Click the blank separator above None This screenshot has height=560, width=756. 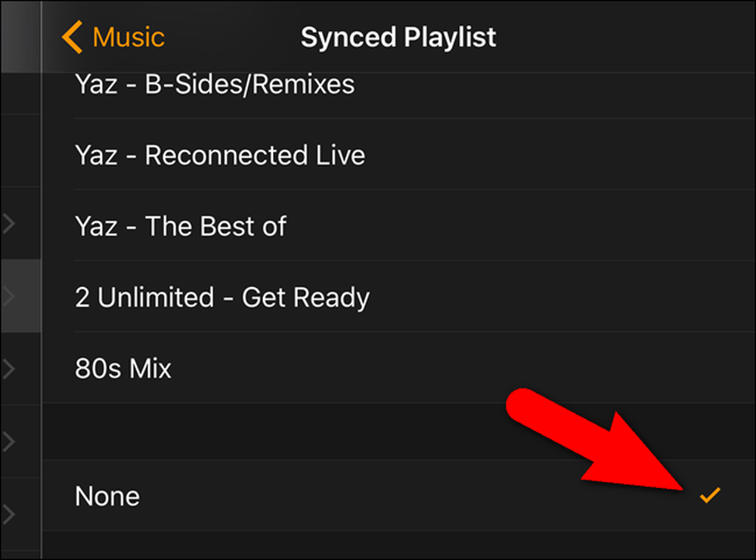tap(398, 432)
